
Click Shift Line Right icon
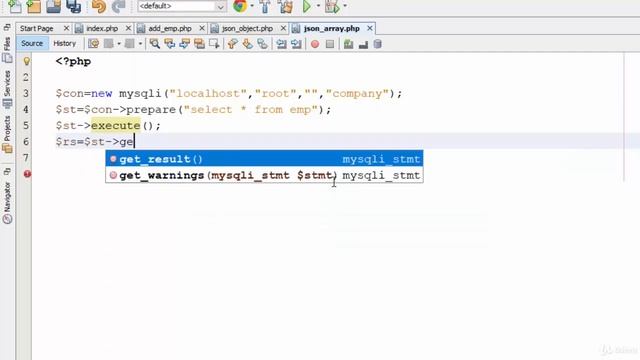tap(296, 44)
